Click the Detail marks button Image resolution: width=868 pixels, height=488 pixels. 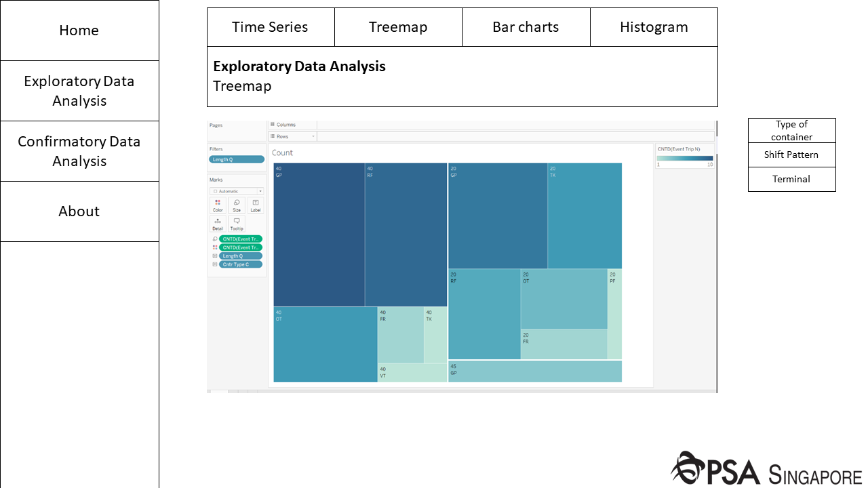tap(218, 224)
